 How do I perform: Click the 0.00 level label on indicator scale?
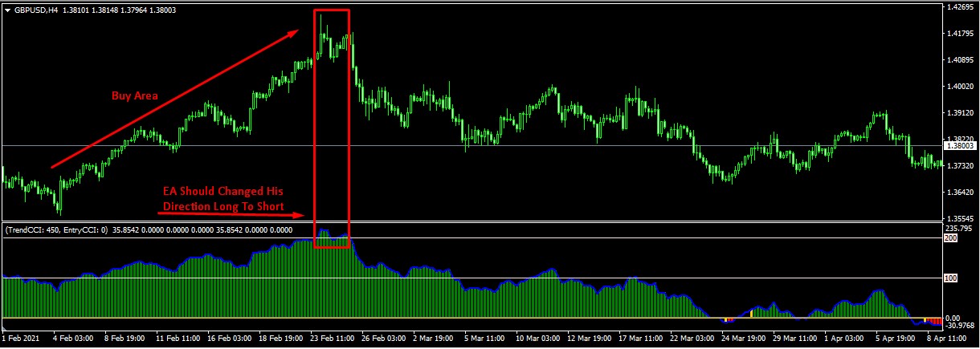(954, 319)
